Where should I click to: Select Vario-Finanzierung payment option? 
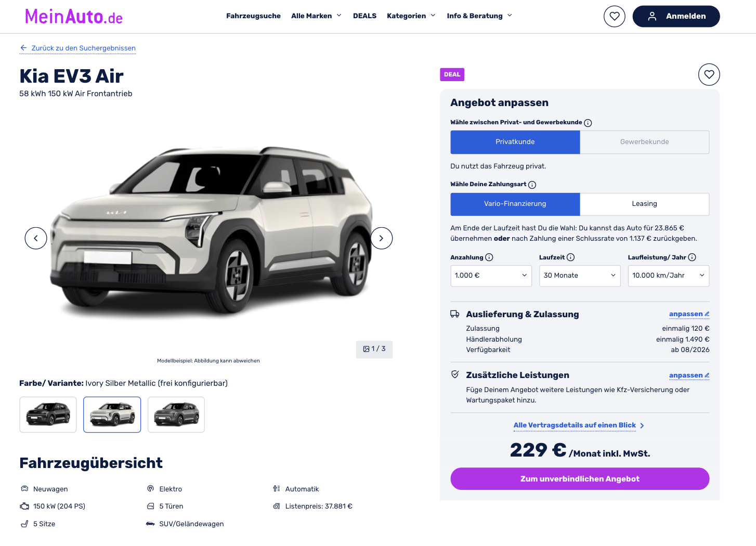(x=515, y=204)
